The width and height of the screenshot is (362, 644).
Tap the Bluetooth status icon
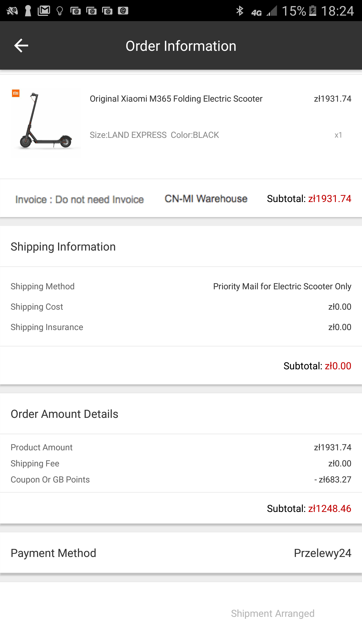click(x=240, y=11)
